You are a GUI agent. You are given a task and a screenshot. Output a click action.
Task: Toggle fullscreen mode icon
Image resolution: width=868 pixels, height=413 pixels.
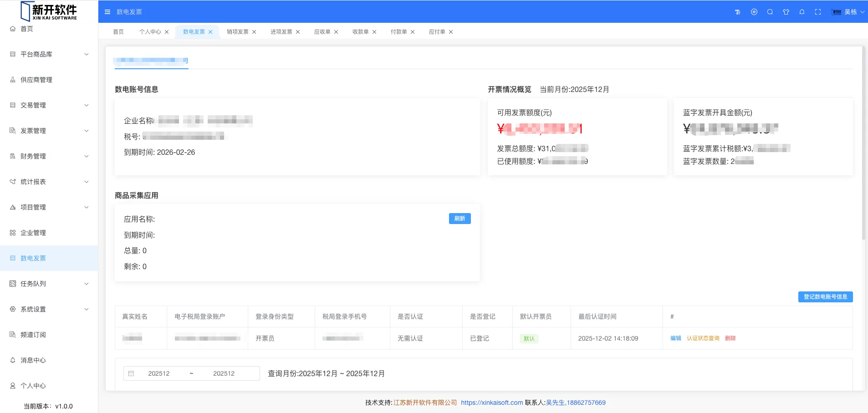[818, 12]
